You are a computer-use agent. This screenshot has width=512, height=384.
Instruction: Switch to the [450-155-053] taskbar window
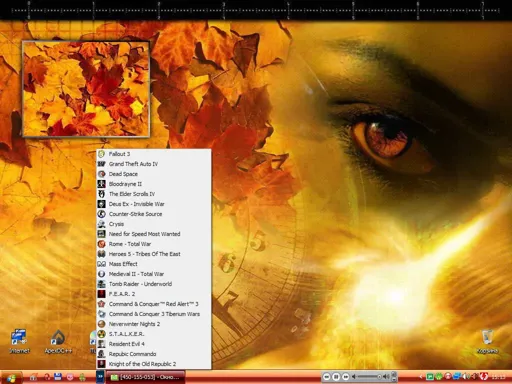coord(146,377)
